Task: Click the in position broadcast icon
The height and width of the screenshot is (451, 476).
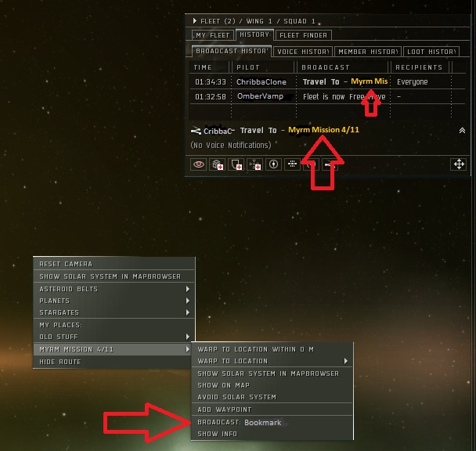Action: [x=273, y=164]
